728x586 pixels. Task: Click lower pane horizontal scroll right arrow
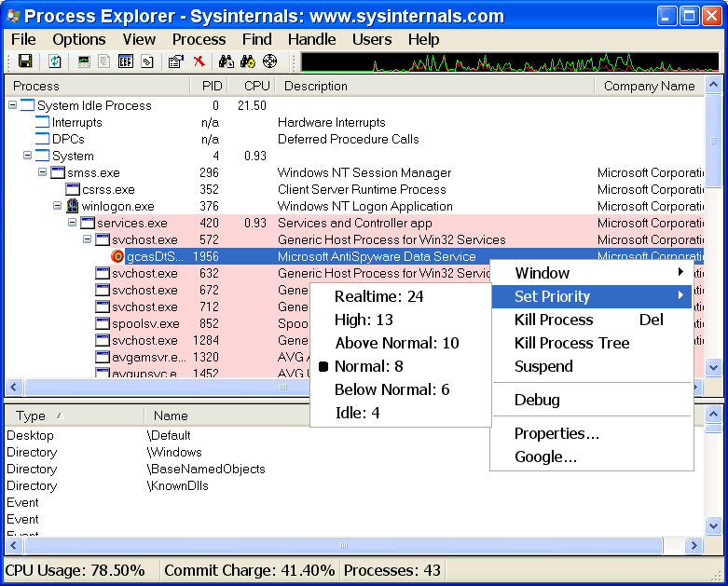click(694, 545)
